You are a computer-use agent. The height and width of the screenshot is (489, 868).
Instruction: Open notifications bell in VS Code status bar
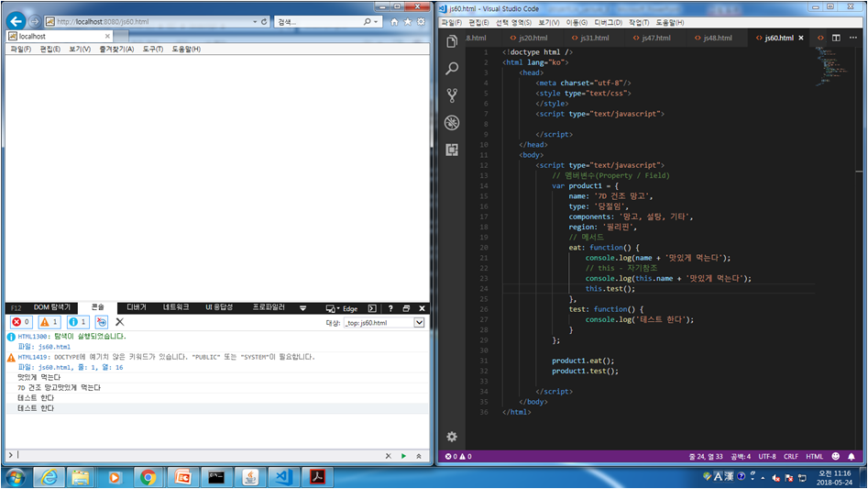click(852, 456)
